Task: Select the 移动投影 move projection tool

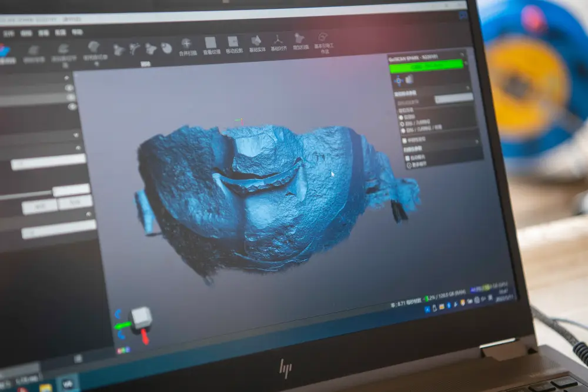Action: pyautogui.click(x=233, y=42)
